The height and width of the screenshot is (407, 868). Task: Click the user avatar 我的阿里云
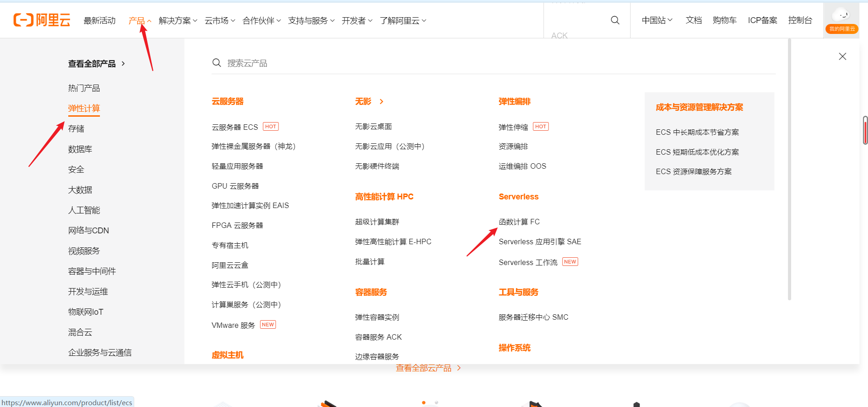click(842, 20)
